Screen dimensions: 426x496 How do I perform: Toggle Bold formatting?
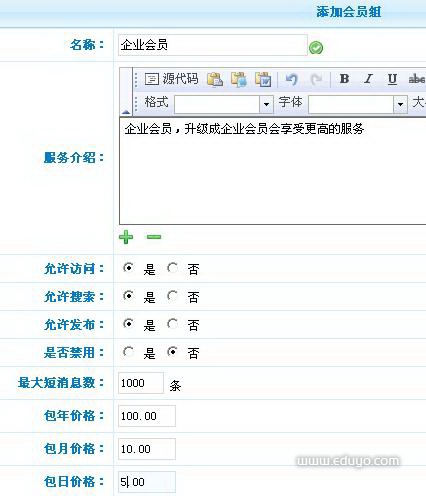(x=344, y=79)
